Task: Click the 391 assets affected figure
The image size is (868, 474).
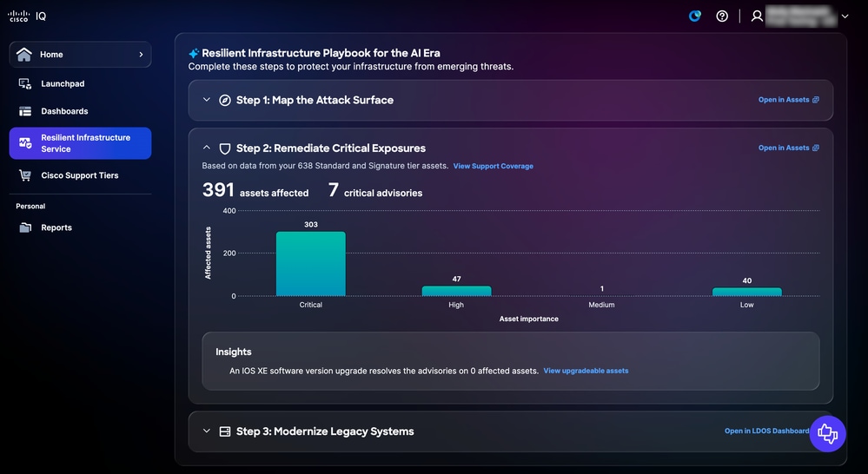Action: click(x=255, y=190)
